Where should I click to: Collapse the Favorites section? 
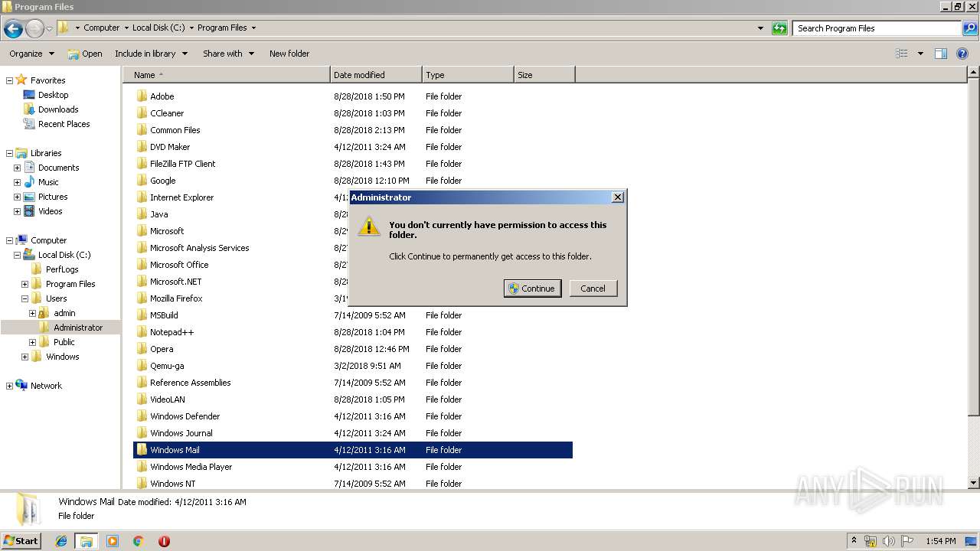coord(9,80)
